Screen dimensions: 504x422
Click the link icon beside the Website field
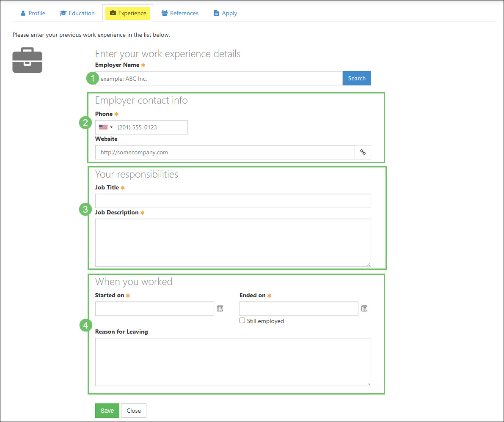click(363, 152)
